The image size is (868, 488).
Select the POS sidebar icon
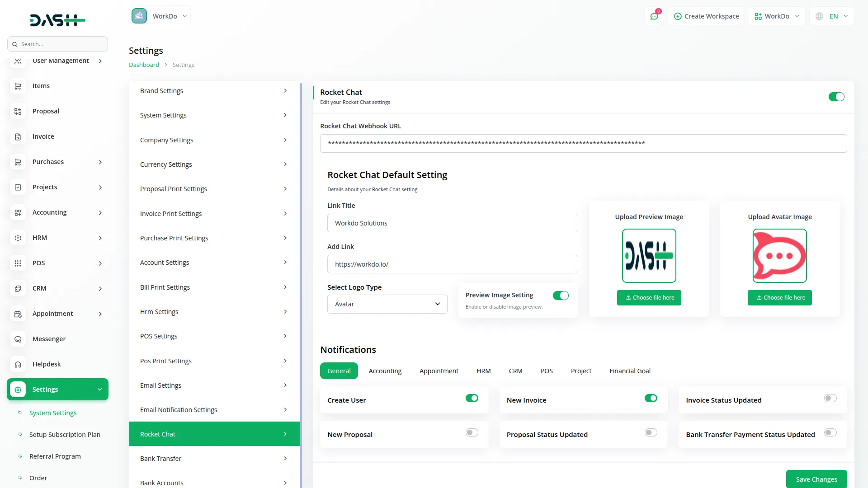(x=18, y=263)
